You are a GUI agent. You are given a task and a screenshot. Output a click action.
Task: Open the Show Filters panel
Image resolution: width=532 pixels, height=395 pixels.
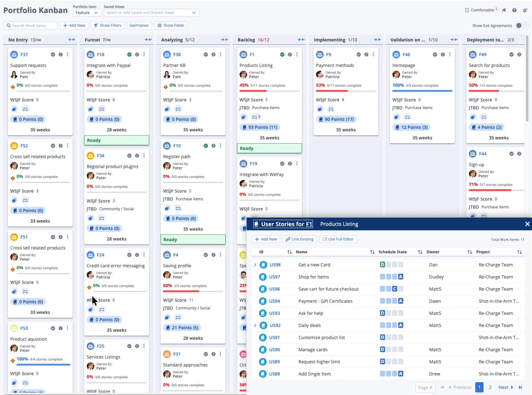click(x=107, y=25)
